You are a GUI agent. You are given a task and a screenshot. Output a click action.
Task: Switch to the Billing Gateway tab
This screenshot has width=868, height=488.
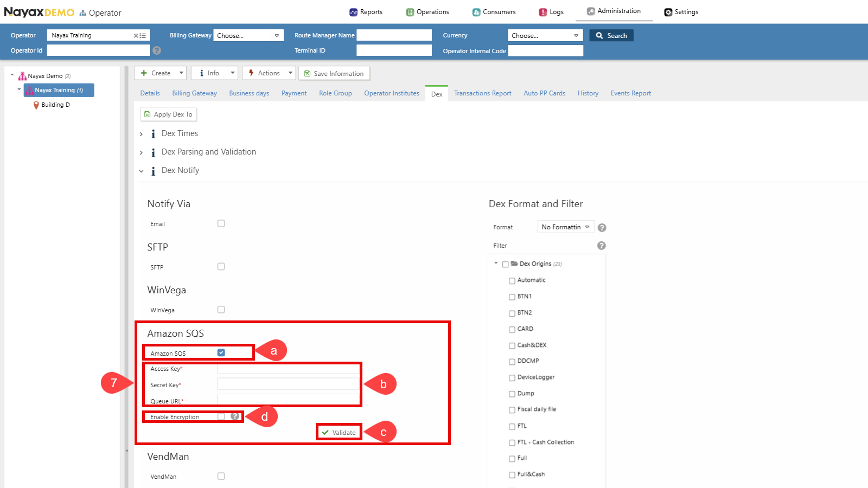tap(194, 93)
